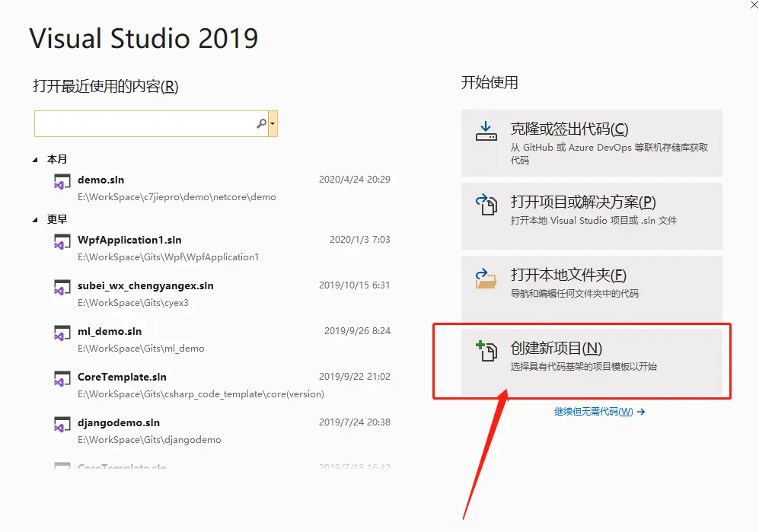Click the solution icon beside WpfApplication1.sln
Viewport: 759px width, 532px height.
coord(62,242)
